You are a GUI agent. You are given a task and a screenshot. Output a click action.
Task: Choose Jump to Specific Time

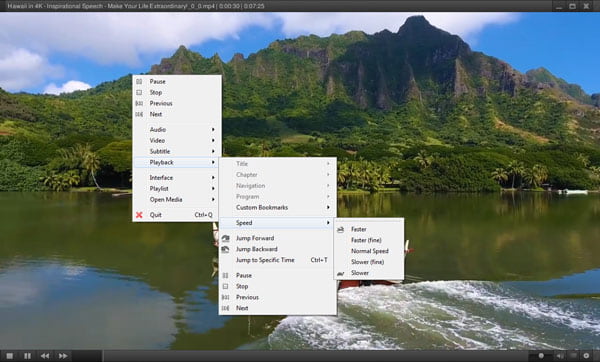tap(278, 260)
